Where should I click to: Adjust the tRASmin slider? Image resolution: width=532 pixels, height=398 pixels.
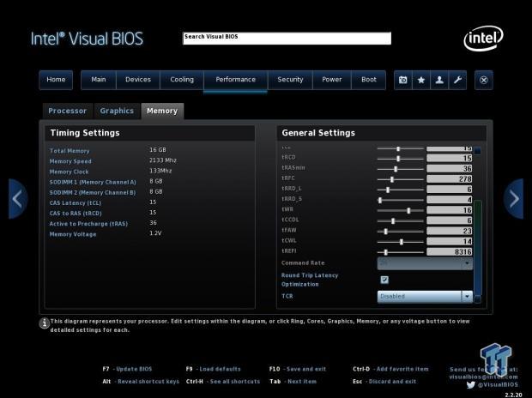point(401,169)
